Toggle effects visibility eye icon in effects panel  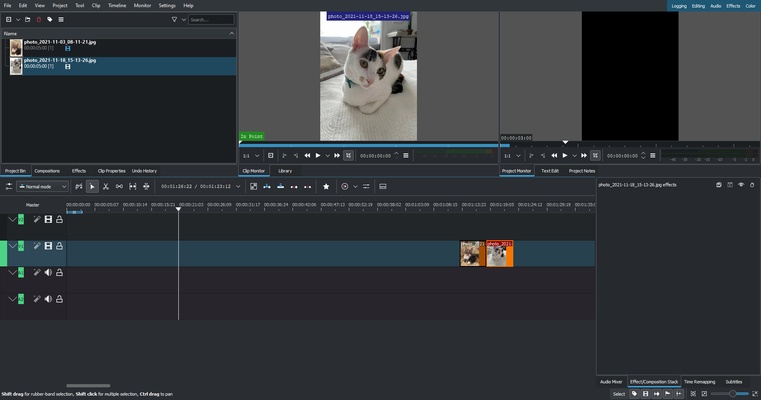pyautogui.click(x=741, y=185)
